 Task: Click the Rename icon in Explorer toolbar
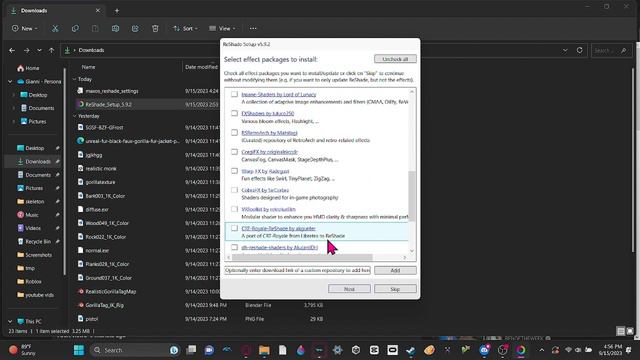(116, 29)
